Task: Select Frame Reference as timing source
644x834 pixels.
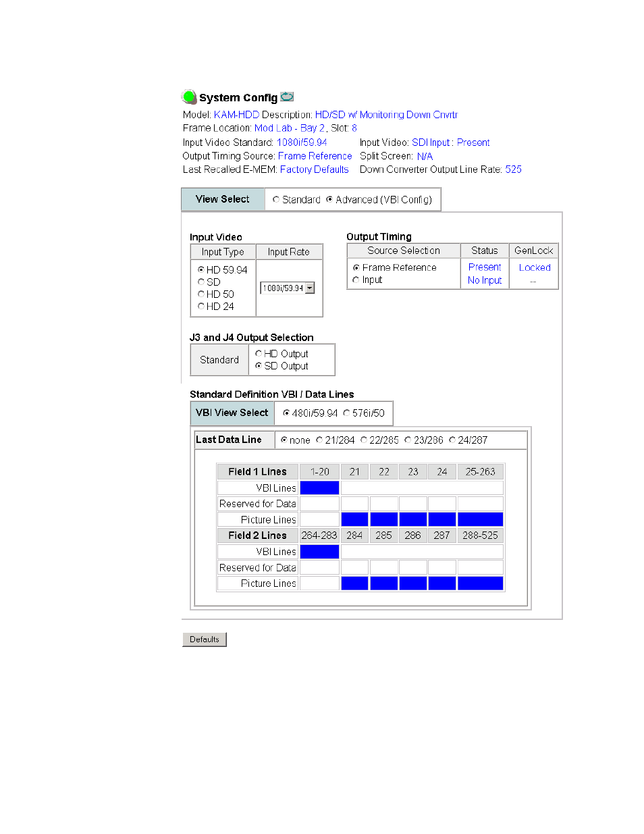Action: (x=356, y=267)
